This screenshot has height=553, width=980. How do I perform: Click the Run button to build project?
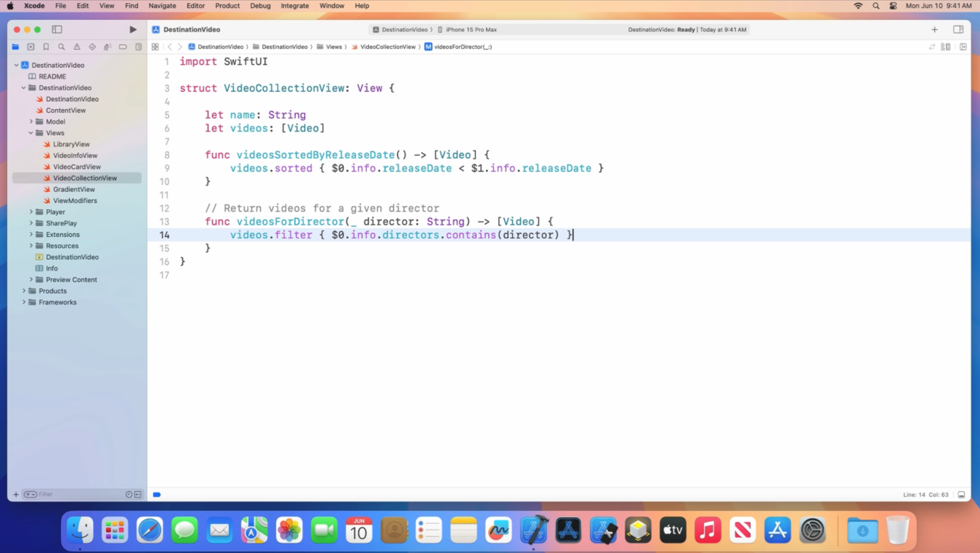132,29
